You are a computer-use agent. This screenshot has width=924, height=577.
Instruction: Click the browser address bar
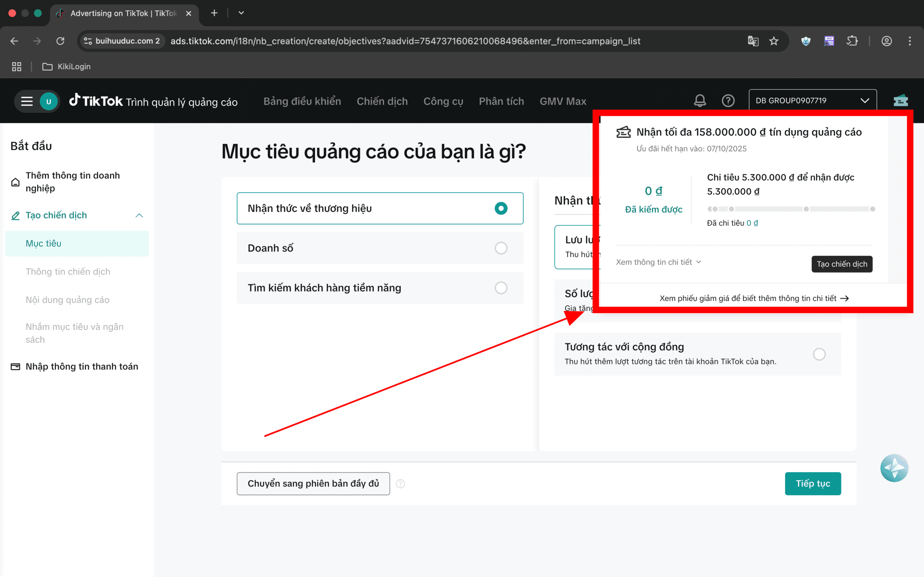coord(382,41)
